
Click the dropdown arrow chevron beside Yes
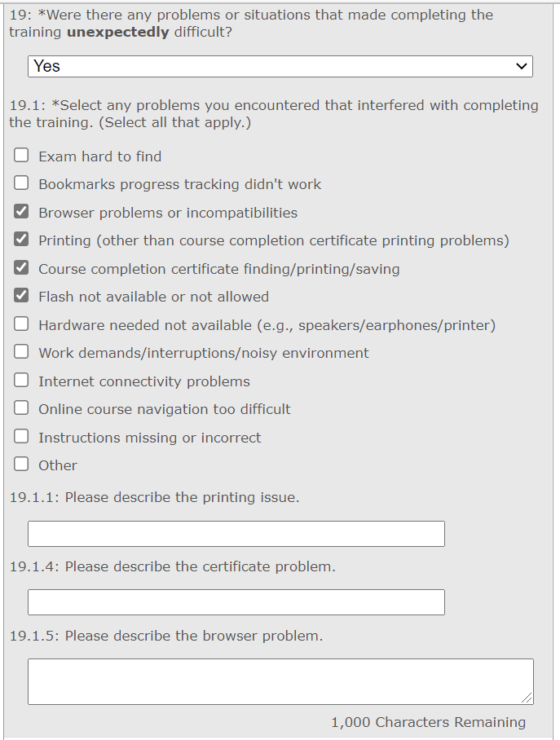click(522, 66)
